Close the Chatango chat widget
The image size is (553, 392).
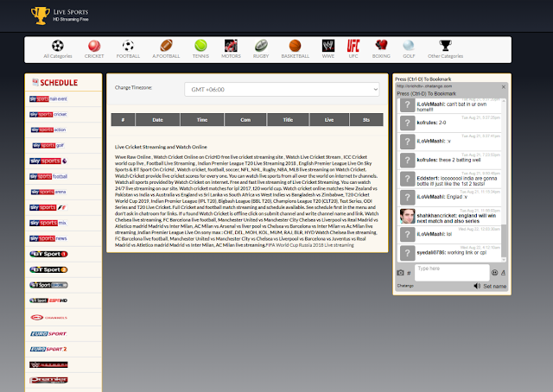(503, 86)
